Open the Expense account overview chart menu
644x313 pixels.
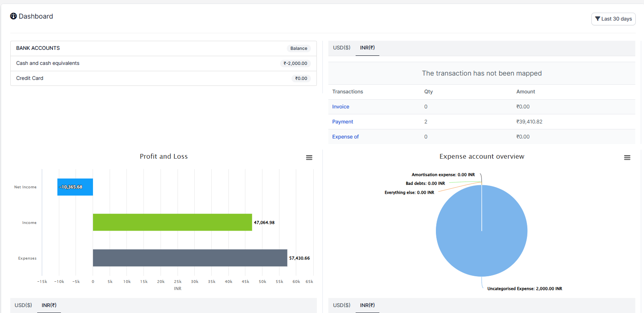(x=627, y=157)
